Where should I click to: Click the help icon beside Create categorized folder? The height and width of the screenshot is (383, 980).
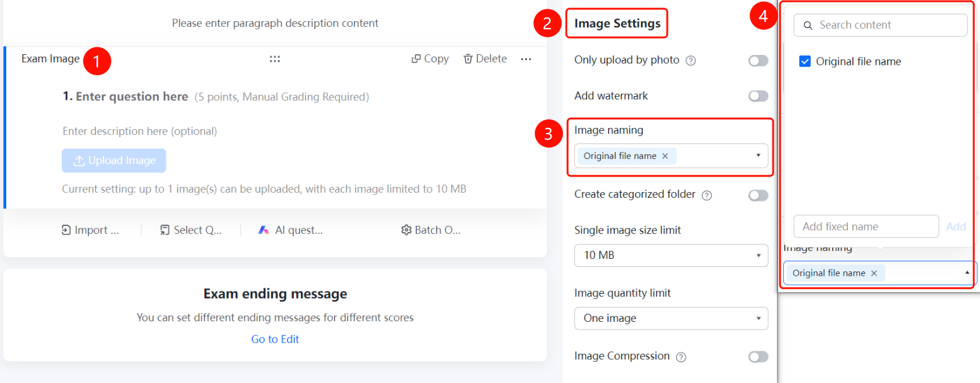706,195
